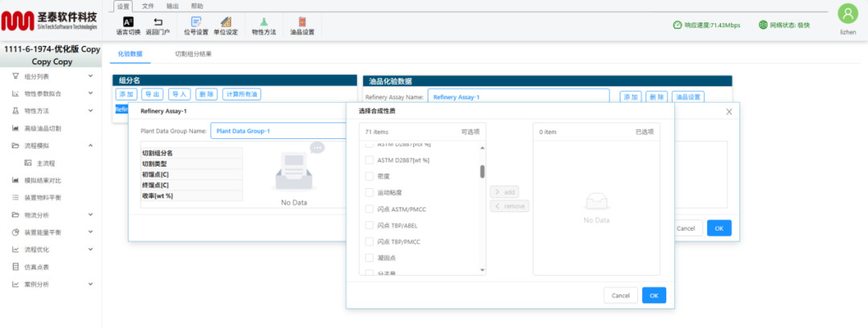868x328 pixels.
Task: Open 油品设置 oil settings toolbar icon
Action: [302, 23]
